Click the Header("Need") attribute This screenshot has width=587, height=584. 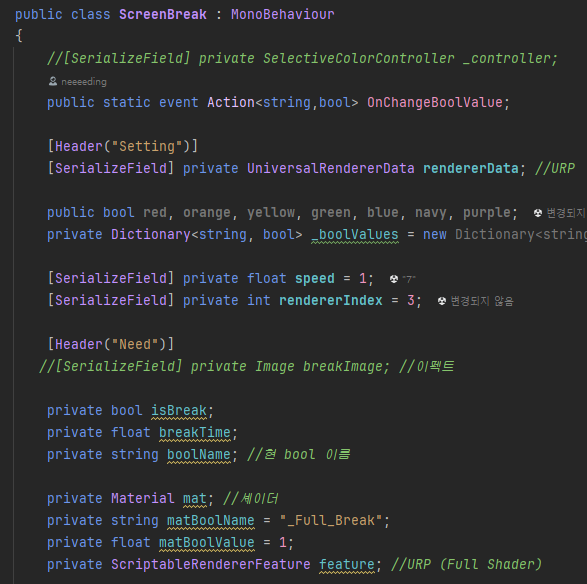(x=111, y=344)
